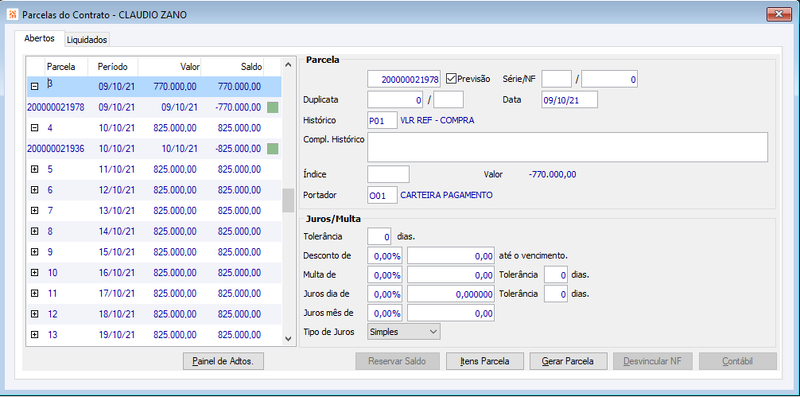This screenshot has width=800, height=397.
Task: Click the Índice input field
Action: (x=388, y=174)
